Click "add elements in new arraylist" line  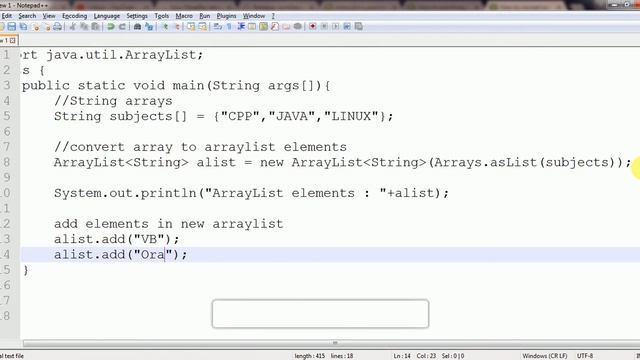pos(169,224)
